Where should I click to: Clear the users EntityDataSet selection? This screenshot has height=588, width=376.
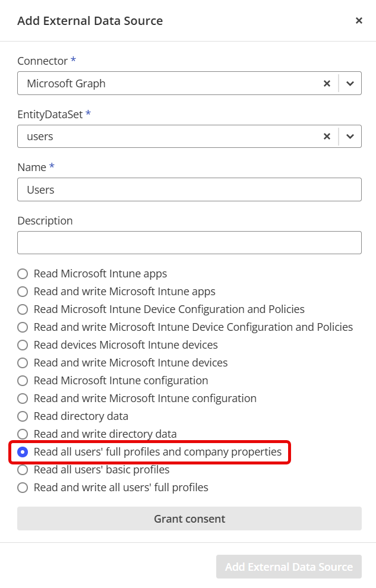pos(327,137)
